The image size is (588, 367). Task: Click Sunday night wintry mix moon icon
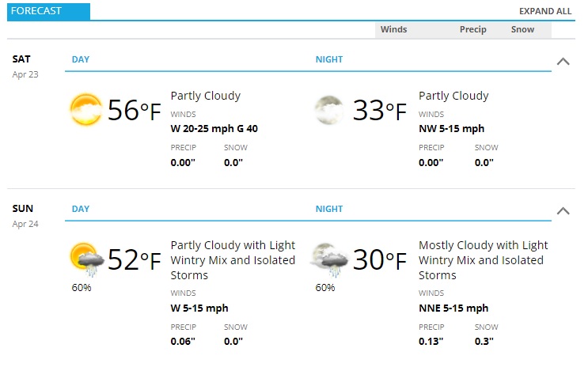330,259
